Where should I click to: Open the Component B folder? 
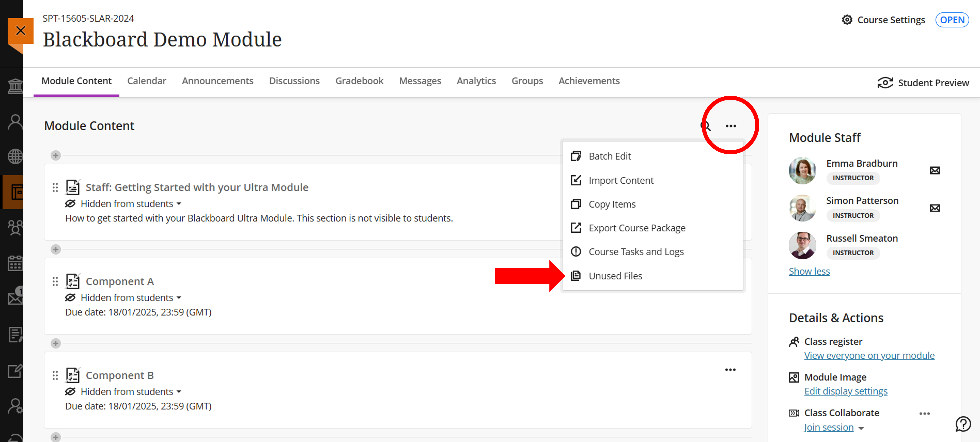120,375
